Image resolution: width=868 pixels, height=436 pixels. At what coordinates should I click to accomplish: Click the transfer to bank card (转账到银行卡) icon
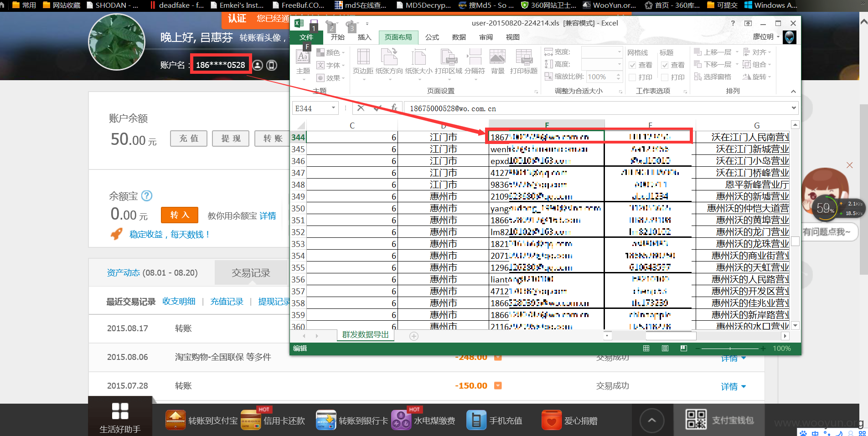tap(326, 420)
